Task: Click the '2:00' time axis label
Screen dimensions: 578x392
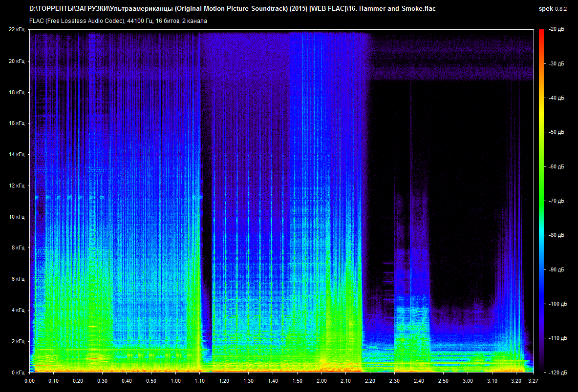Action: (321, 381)
